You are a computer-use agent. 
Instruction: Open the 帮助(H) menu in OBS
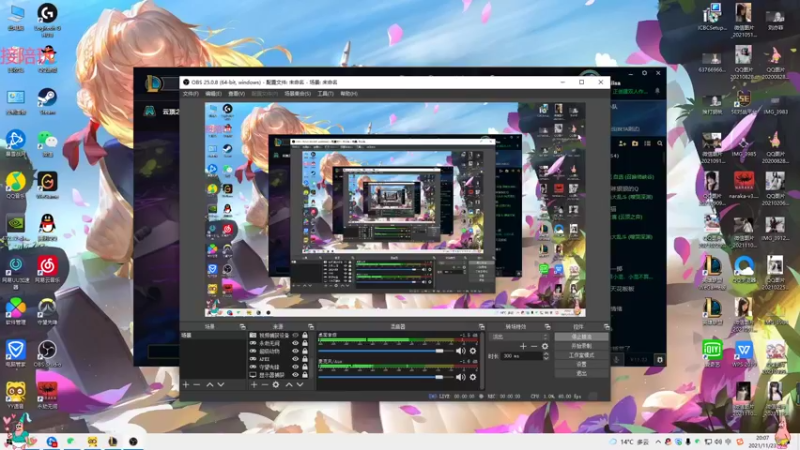[349, 94]
